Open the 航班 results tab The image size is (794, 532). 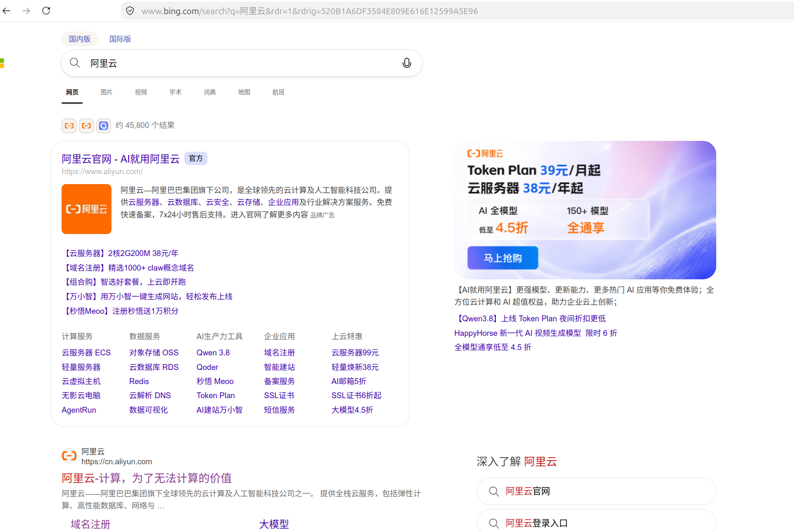[279, 92]
